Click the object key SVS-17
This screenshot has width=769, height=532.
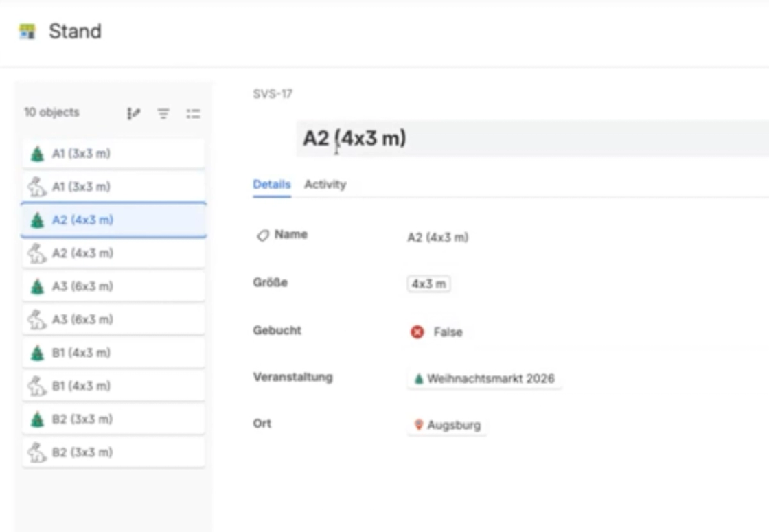pos(273,93)
